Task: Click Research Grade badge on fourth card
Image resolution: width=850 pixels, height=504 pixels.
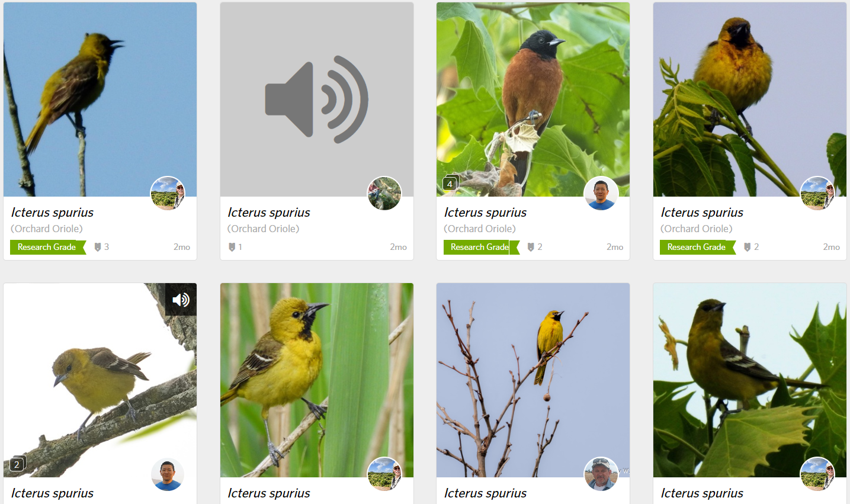Action: [x=697, y=247]
